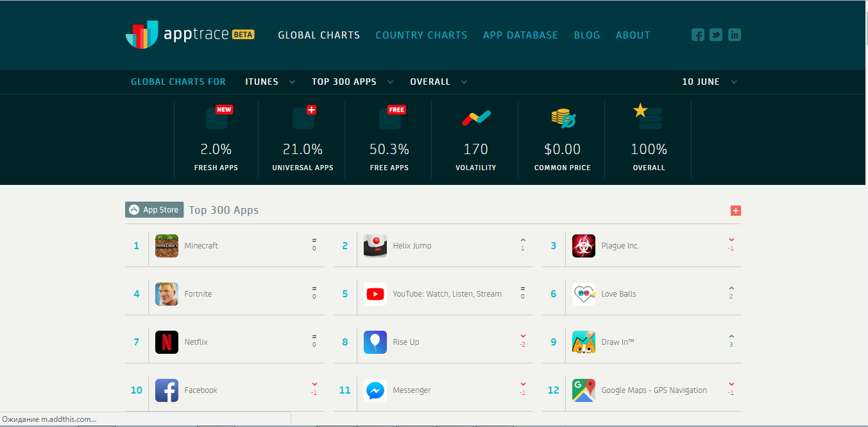Click the Volatility chart-line icon
868x427 pixels.
click(475, 117)
